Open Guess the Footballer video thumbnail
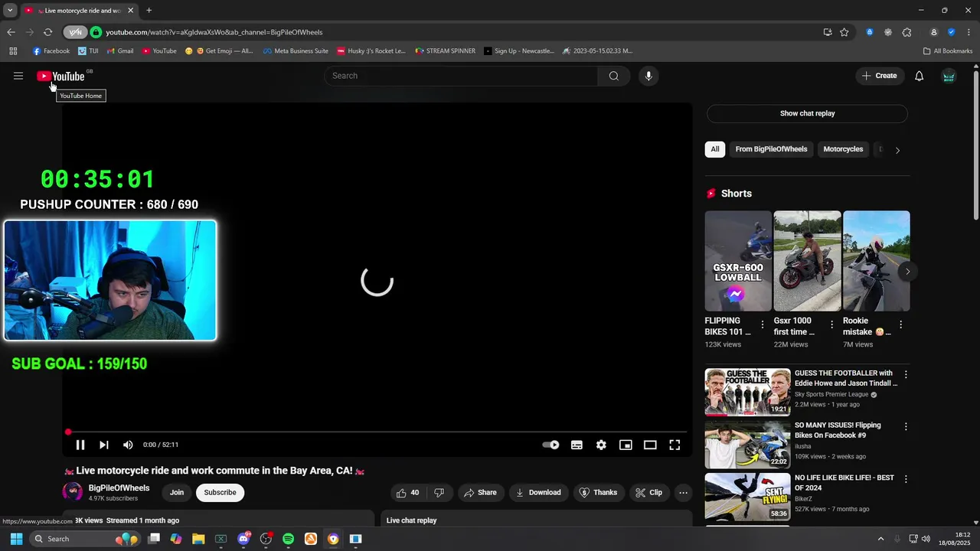 (x=747, y=392)
